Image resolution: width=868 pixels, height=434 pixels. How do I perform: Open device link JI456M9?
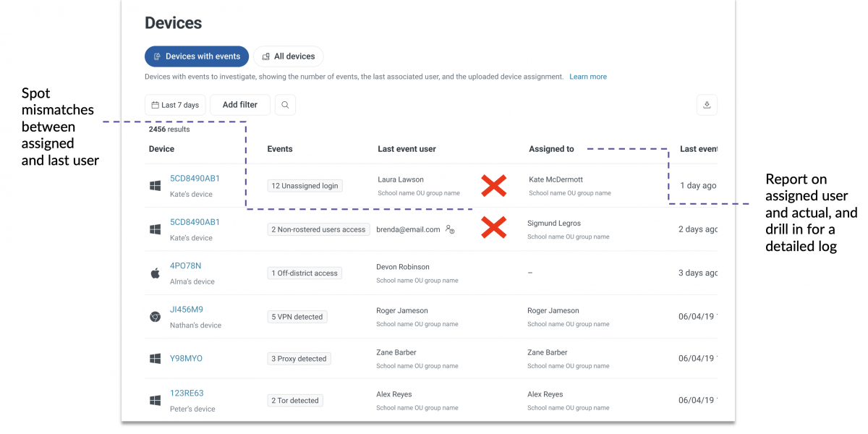187,310
